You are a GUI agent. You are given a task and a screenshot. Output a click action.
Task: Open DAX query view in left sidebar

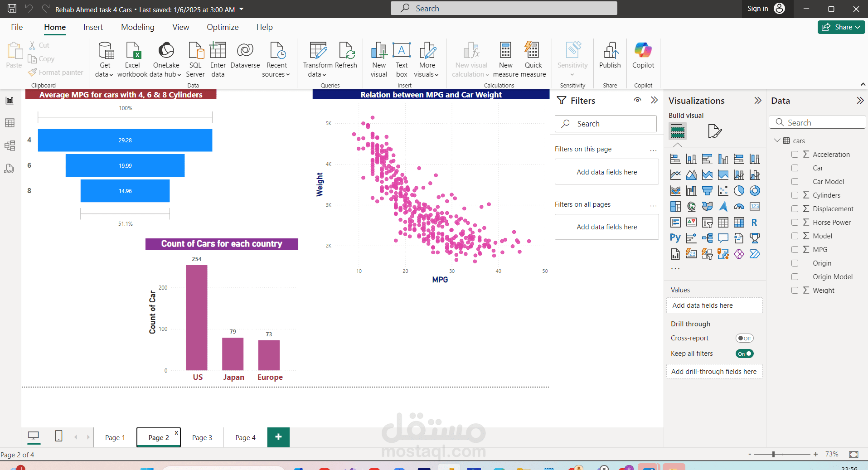(x=10, y=169)
